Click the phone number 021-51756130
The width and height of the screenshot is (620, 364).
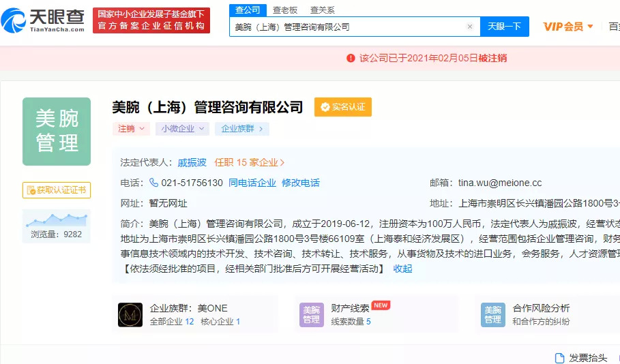192,183
